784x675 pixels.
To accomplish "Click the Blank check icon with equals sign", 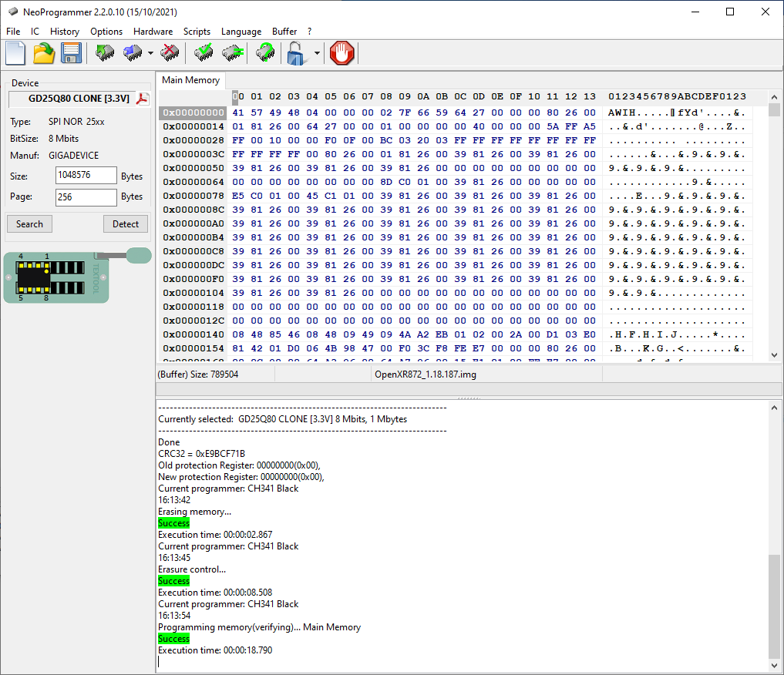I will pos(233,53).
